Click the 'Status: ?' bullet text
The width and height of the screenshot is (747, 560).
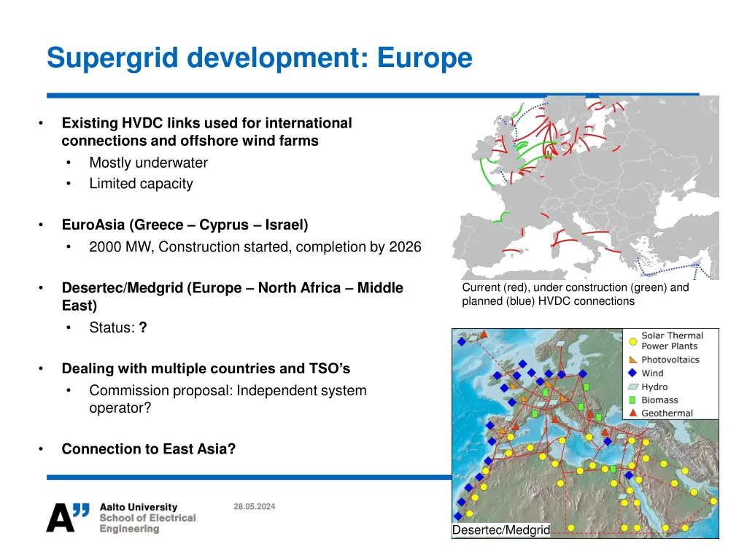(x=117, y=328)
